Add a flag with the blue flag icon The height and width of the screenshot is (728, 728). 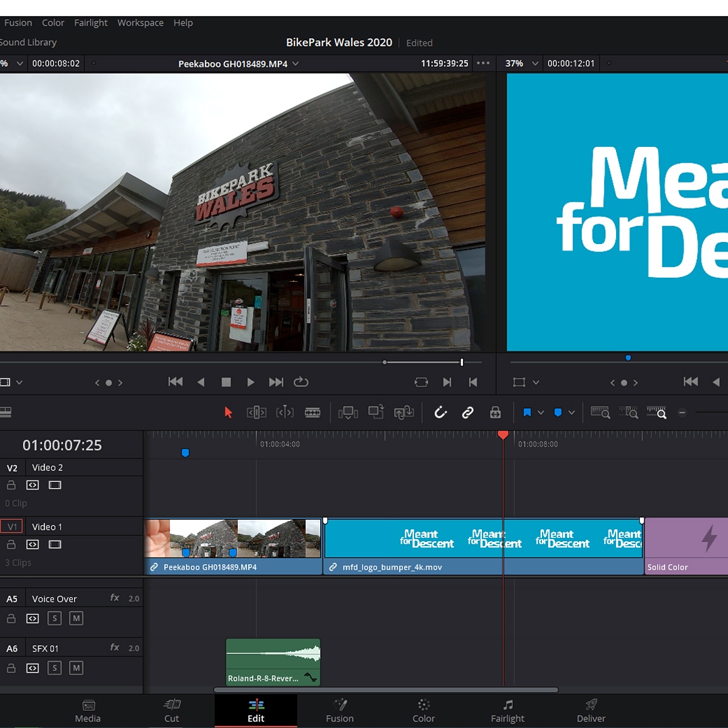point(527,413)
